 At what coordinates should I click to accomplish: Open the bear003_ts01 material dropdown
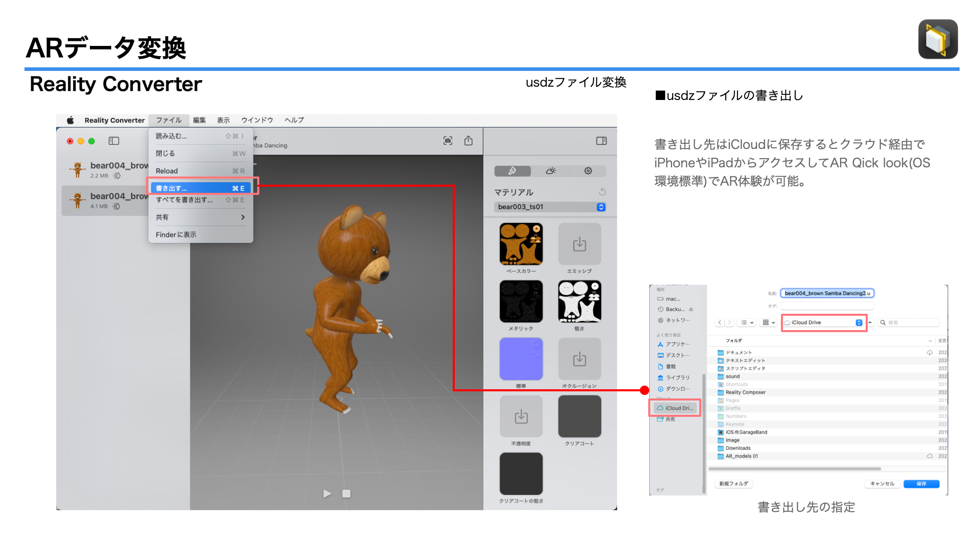point(550,207)
